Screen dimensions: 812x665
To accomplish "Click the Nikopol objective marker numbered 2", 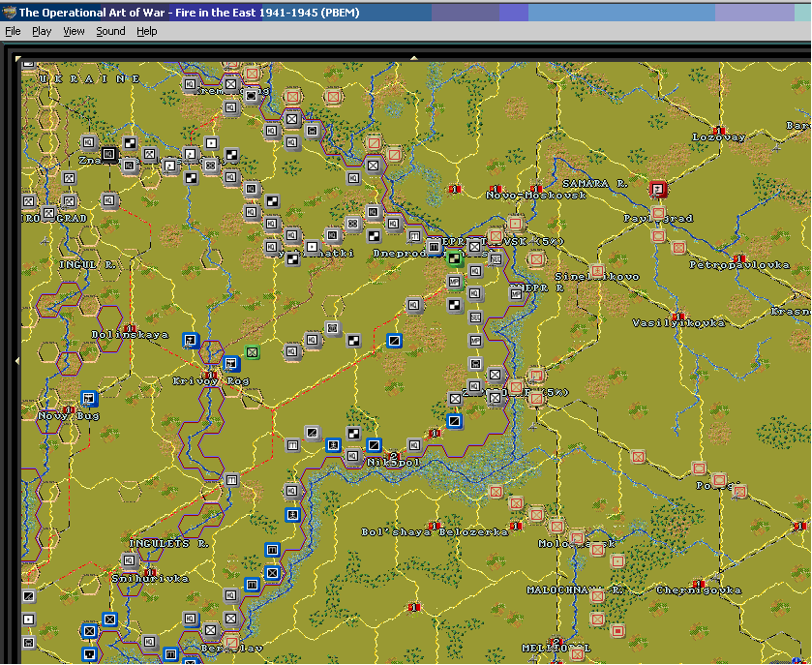I will point(394,455).
